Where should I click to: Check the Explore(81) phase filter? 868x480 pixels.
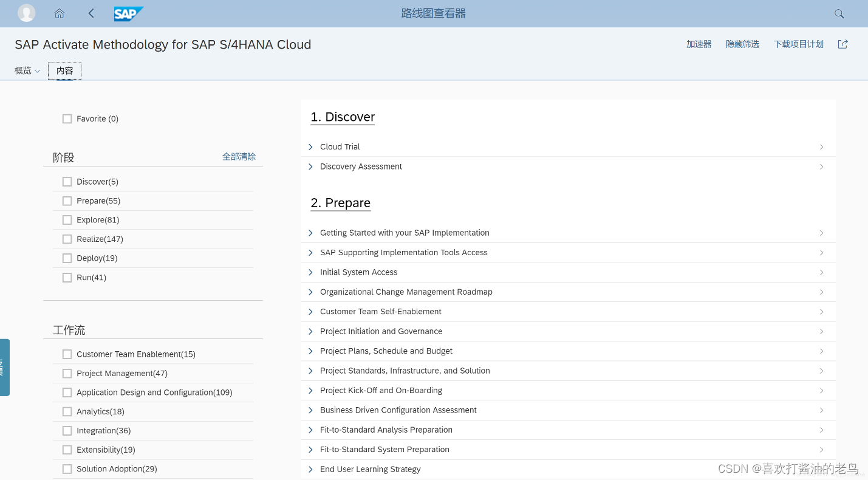click(67, 220)
